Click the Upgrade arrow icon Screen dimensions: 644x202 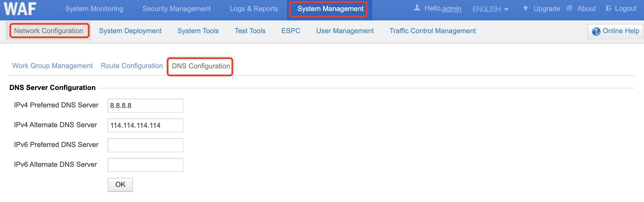pos(526,8)
